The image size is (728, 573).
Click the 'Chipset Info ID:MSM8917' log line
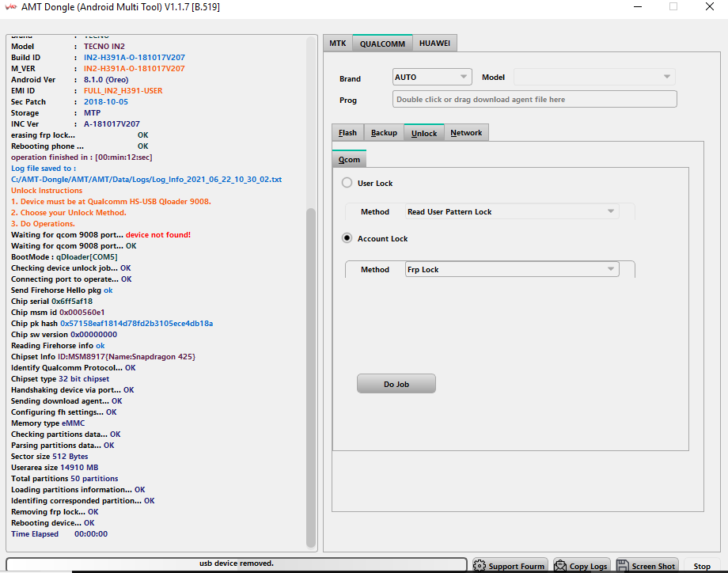pyautogui.click(x=103, y=357)
